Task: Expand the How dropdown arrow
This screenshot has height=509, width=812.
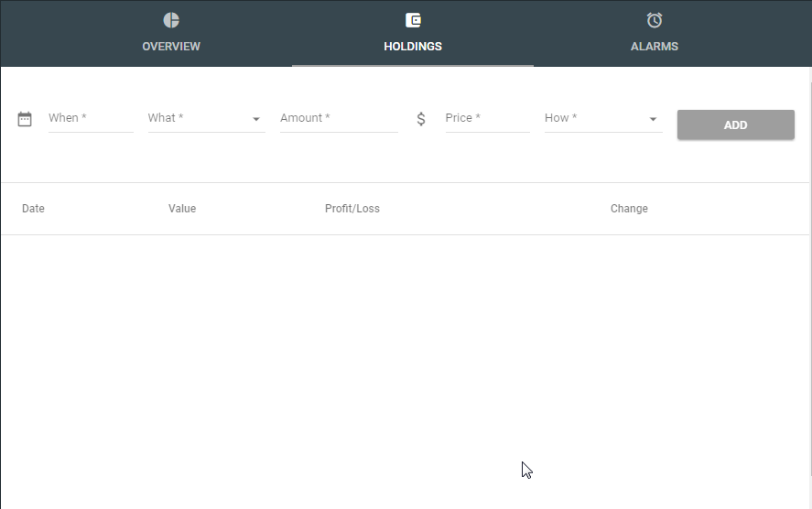Action: tap(653, 119)
